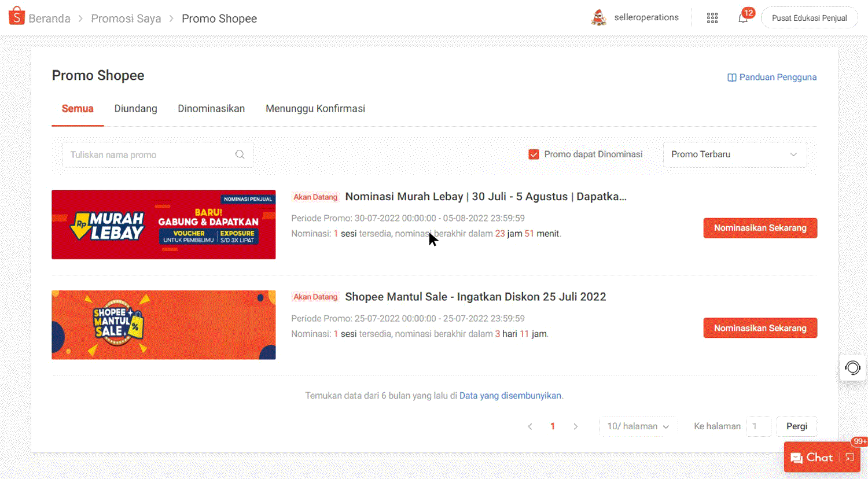Open the Menunggu Konfirmasi tab
868x479 pixels.
point(315,108)
